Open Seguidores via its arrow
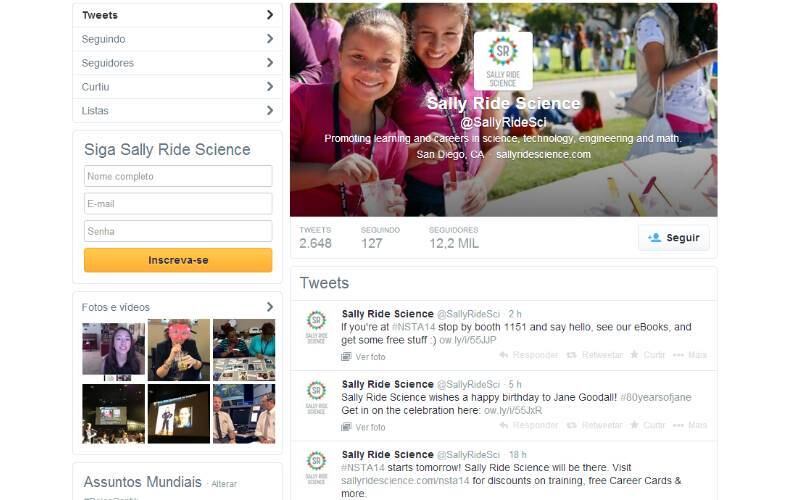 click(270, 63)
